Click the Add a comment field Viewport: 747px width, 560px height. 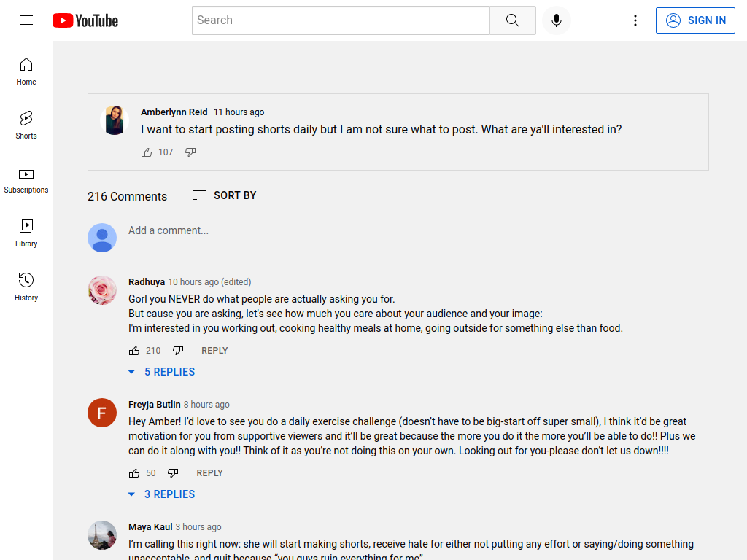[413, 230]
